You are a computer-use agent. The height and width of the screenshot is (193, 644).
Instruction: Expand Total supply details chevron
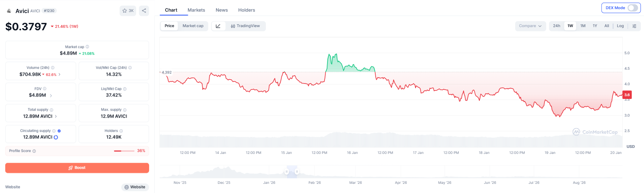56,116
